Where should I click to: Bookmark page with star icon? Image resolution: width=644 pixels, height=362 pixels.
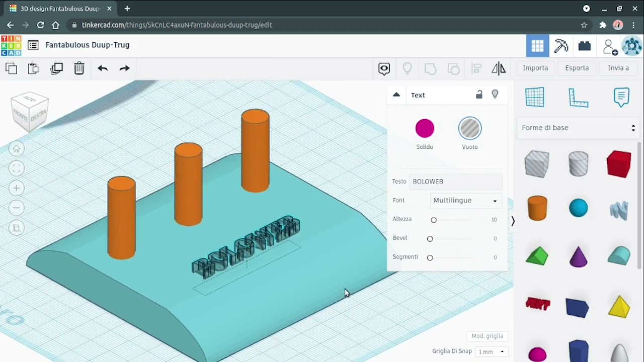tap(584, 25)
